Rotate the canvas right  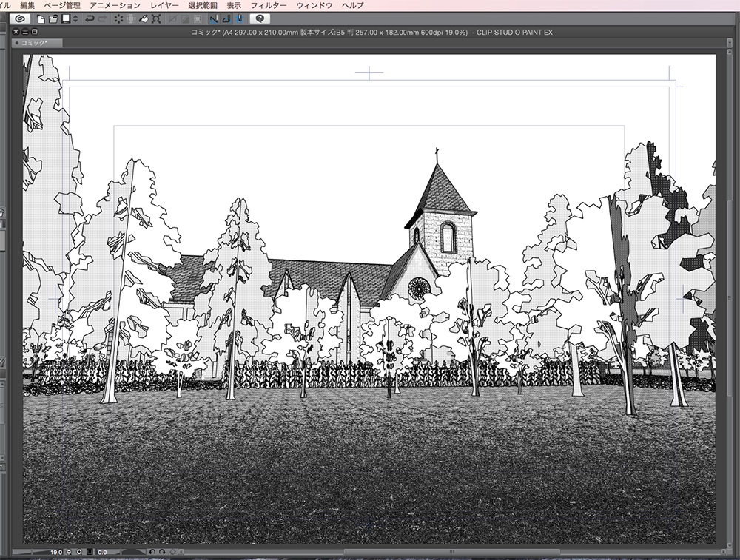[162, 552]
